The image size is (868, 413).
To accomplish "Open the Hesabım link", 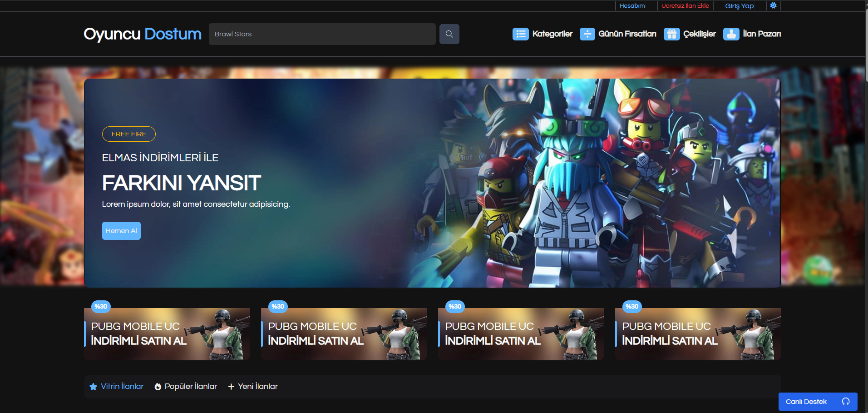I will [632, 5].
